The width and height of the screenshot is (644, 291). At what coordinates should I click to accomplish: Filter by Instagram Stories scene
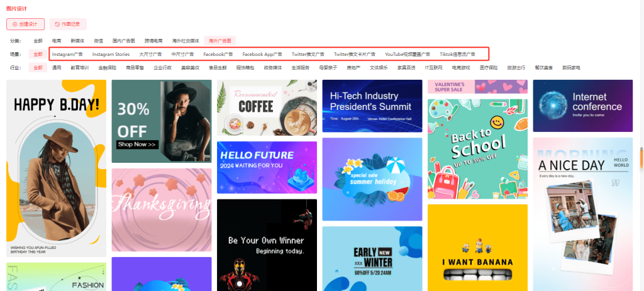(111, 54)
